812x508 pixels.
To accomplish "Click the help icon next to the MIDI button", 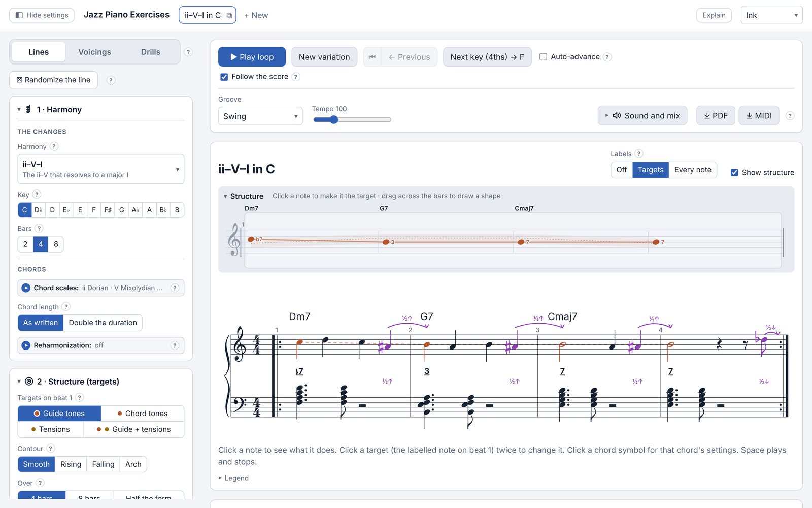I will [x=790, y=116].
